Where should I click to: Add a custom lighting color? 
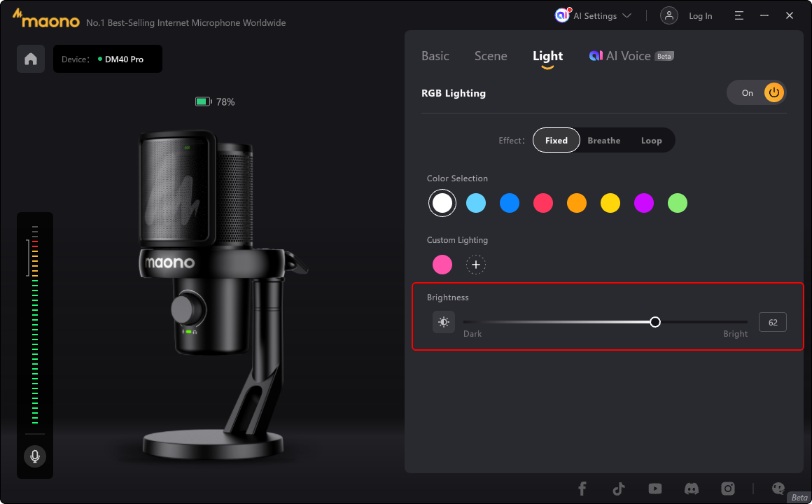[x=476, y=265]
